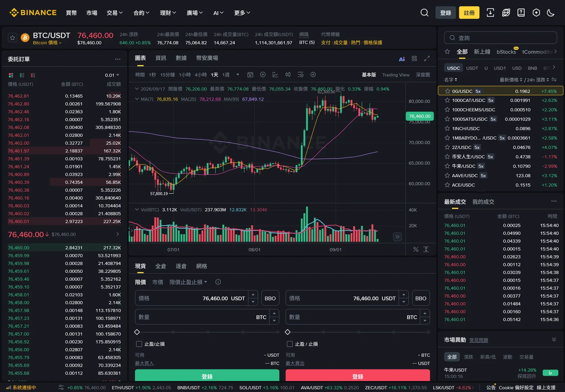Open the search magnifier in the top bar
Viewport: 565px width, 392px height.
click(424, 13)
